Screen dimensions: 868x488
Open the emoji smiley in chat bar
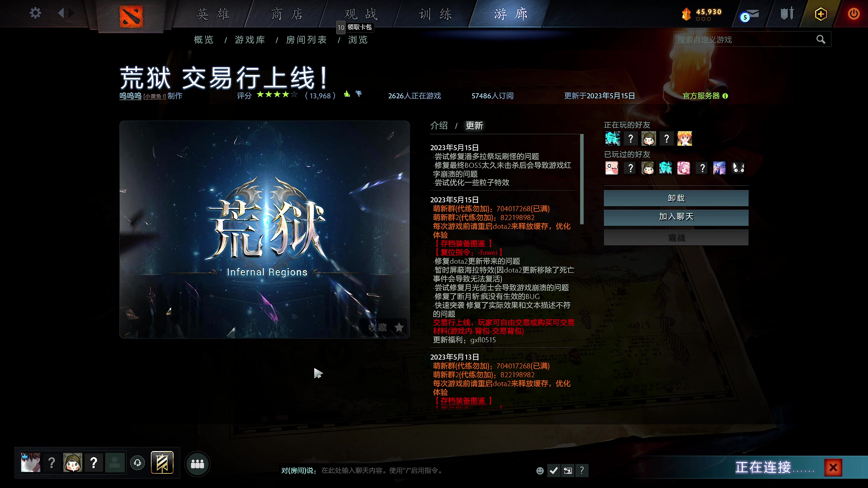[x=540, y=471]
